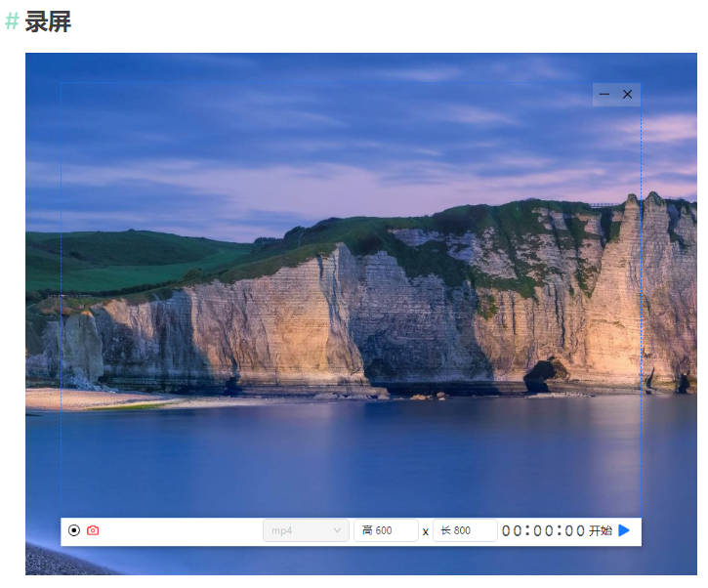
Task: Click the left edge of the capture region
Action: pyautogui.click(x=61, y=293)
